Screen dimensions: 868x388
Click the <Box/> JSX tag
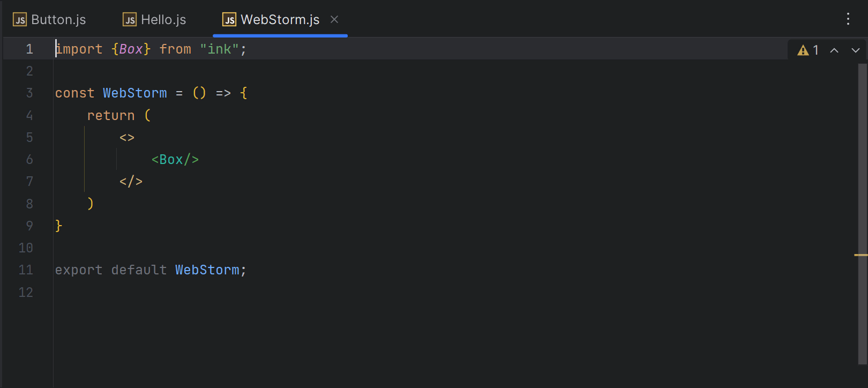[175, 160]
